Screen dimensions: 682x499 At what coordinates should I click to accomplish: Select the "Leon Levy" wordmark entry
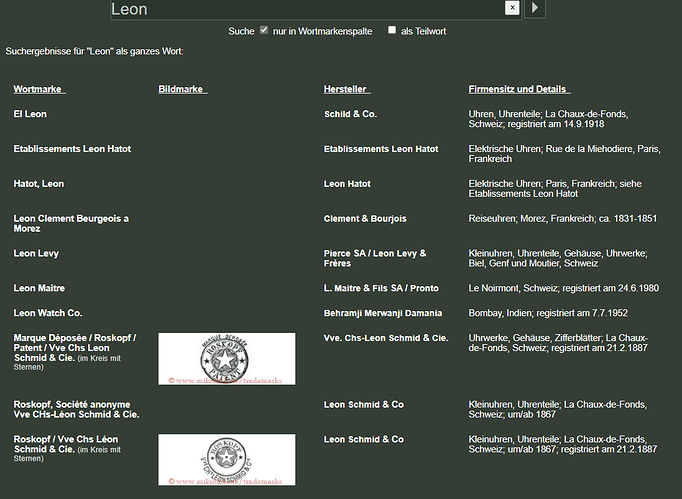tap(36, 253)
